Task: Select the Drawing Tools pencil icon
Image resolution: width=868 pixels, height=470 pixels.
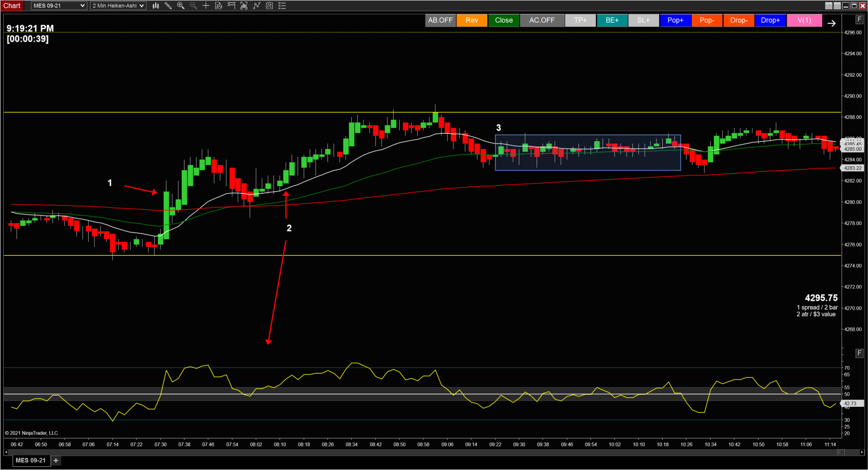Action: [x=168, y=6]
